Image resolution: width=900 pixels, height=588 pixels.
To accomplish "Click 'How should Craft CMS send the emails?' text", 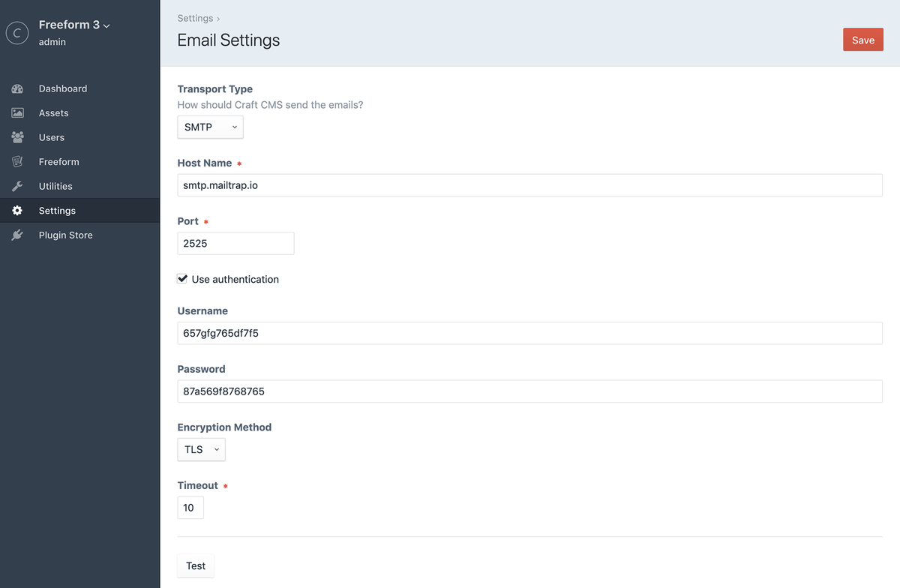I will [x=270, y=105].
